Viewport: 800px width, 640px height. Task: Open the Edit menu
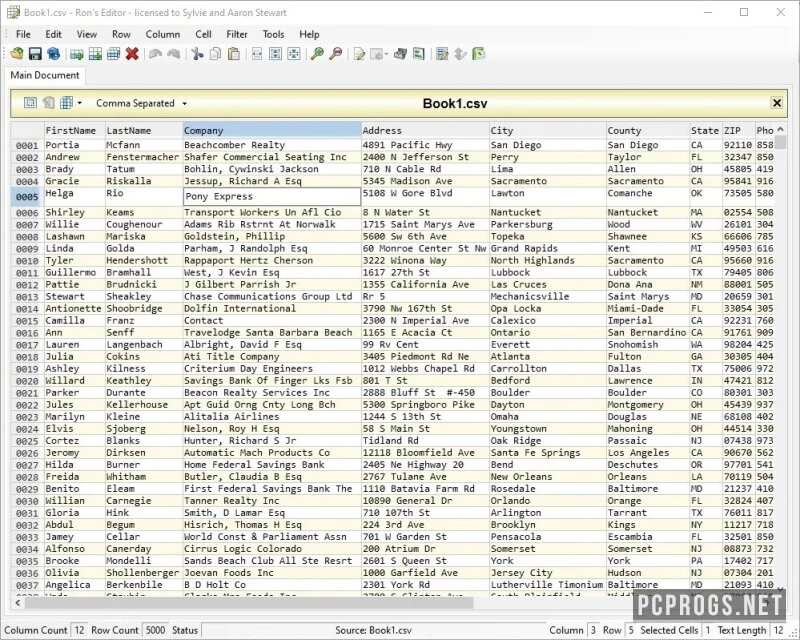coord(54,34)
